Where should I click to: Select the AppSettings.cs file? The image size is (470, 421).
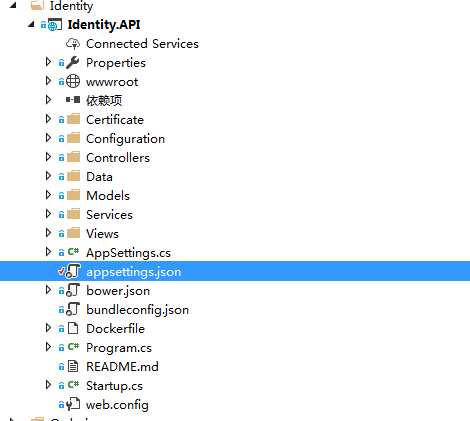(128, 253)
